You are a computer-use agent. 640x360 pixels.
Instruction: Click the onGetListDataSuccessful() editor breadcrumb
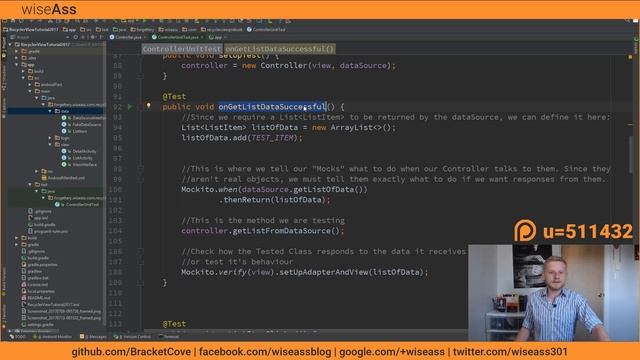click(x=280, y=49)
